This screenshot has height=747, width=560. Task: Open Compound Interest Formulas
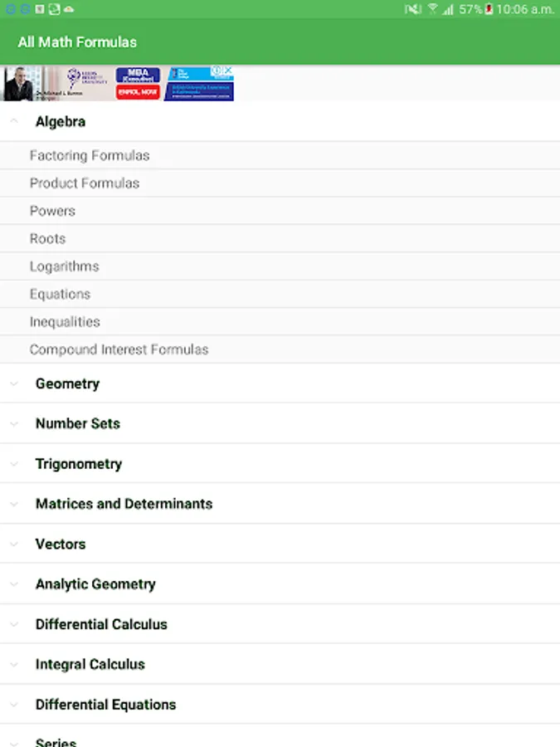119,349
